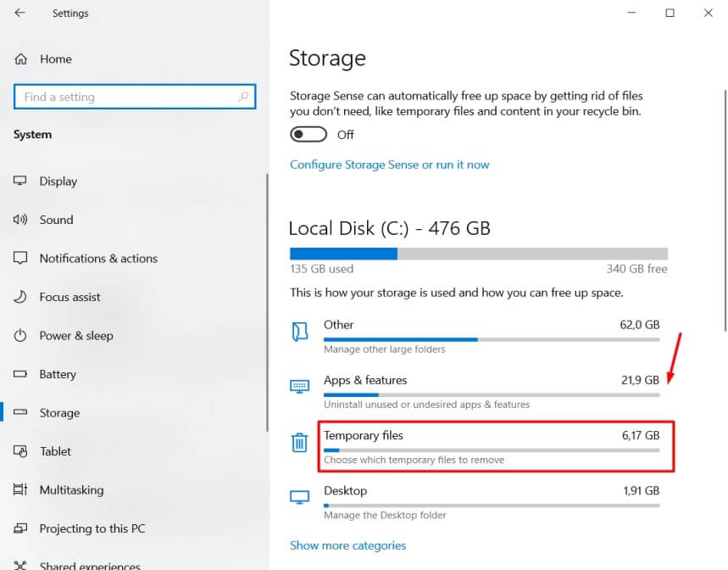Click the Projecting to this PC icon

tap(20, 528)
